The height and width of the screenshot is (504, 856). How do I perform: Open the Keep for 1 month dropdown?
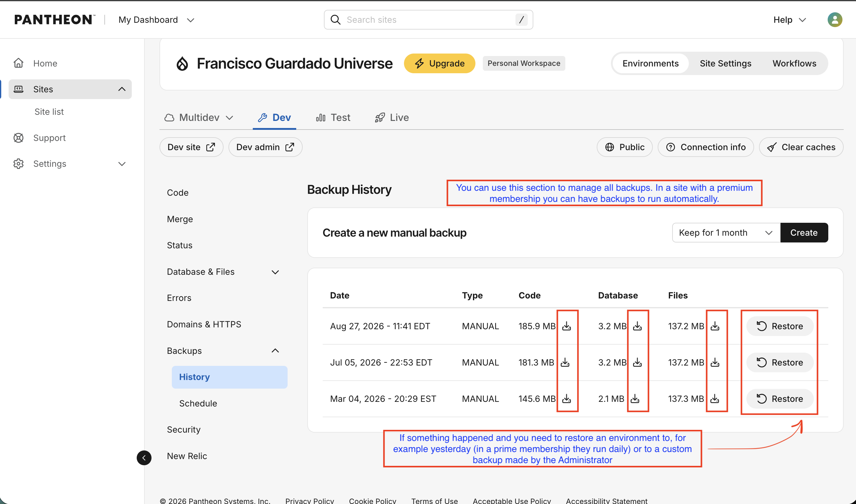tap(726, 233)
